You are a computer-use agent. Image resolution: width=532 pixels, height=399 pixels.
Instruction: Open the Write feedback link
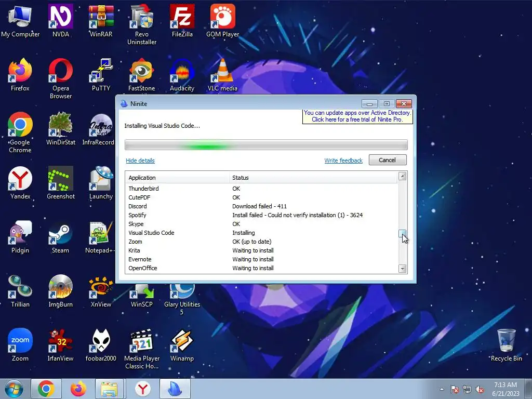tap(343, 161)
